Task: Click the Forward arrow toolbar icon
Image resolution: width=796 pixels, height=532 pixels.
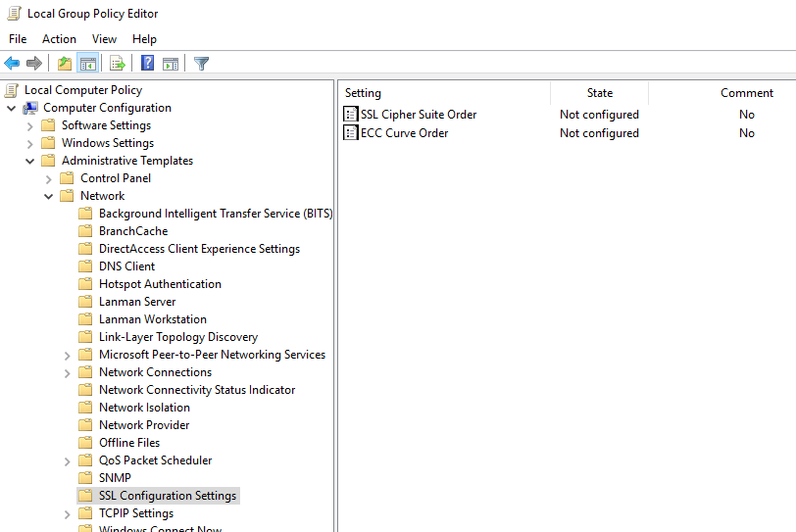Action: point(34,64)
